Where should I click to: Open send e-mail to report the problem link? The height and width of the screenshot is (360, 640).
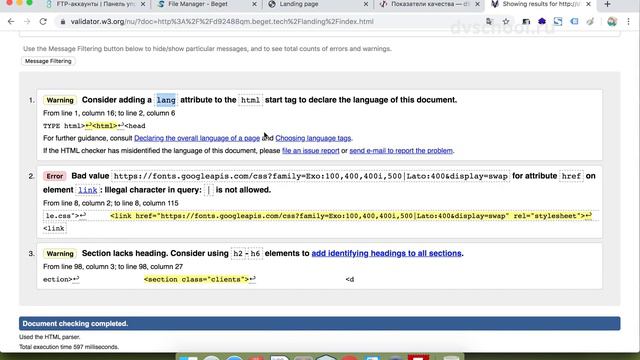click(401, 151)
